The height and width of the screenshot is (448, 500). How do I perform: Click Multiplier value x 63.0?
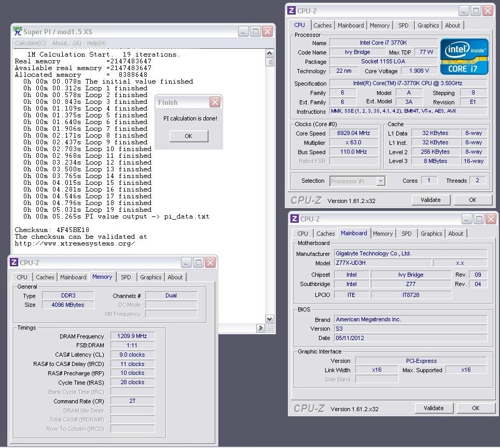[x=353, y=142]
